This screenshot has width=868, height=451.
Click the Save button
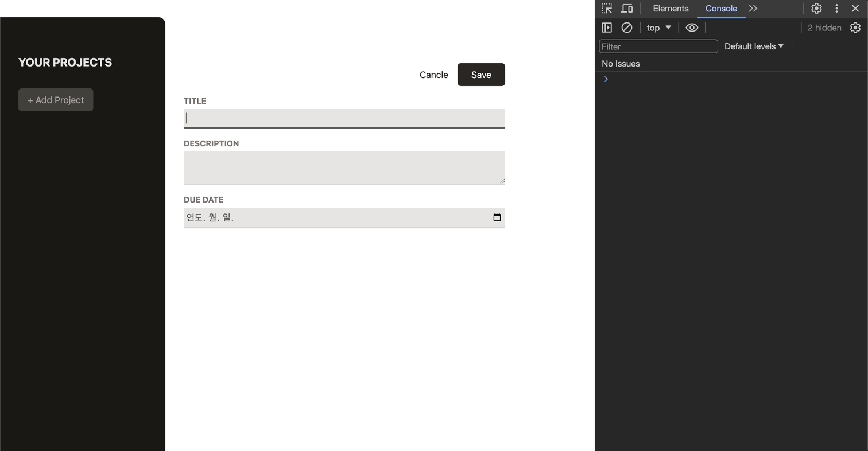481,75
